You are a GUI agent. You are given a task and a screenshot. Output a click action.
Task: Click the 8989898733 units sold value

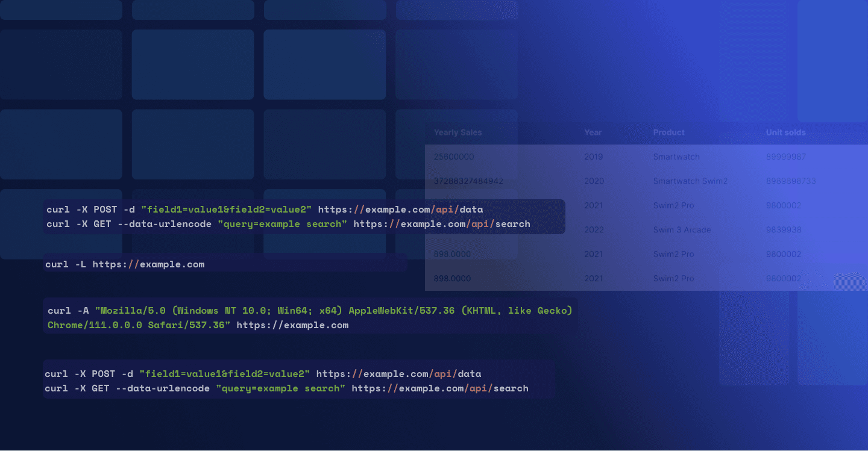coord(790,181)
